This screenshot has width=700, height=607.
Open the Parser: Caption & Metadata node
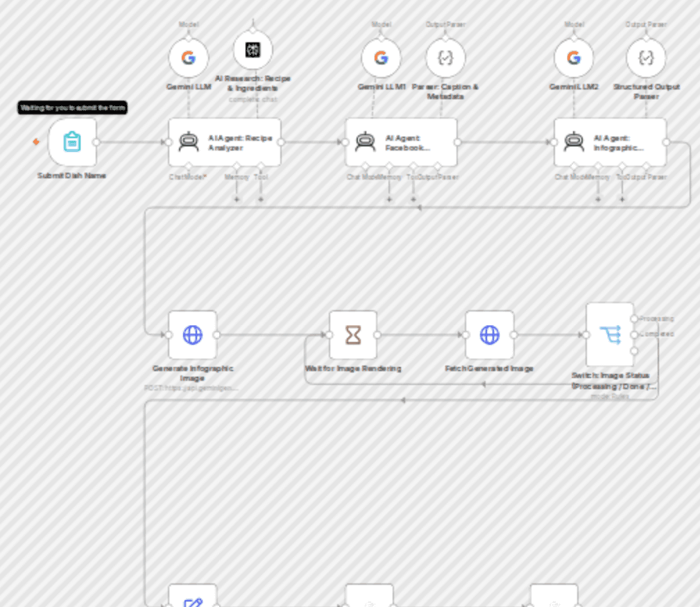point(445,58)
